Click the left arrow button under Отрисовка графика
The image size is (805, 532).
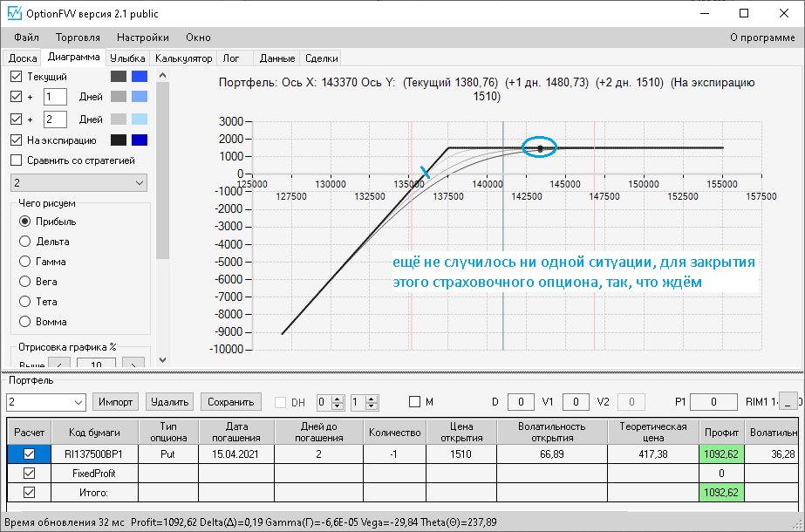tap(59, 364)
